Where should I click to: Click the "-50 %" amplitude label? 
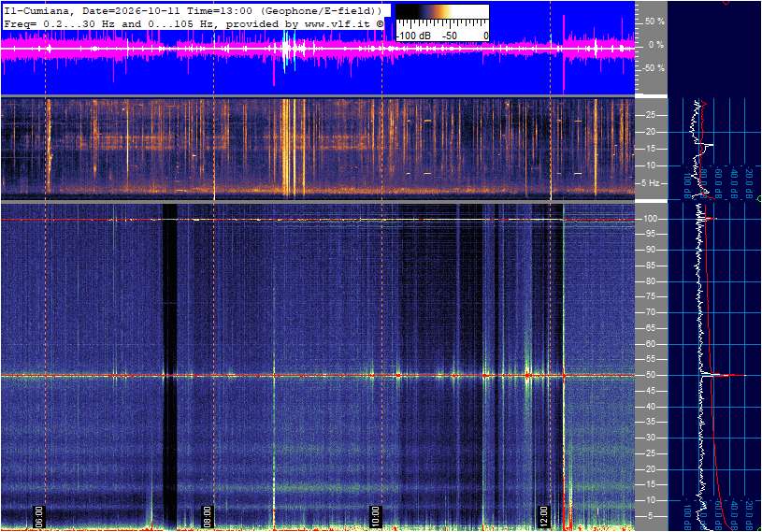[653, 67]
